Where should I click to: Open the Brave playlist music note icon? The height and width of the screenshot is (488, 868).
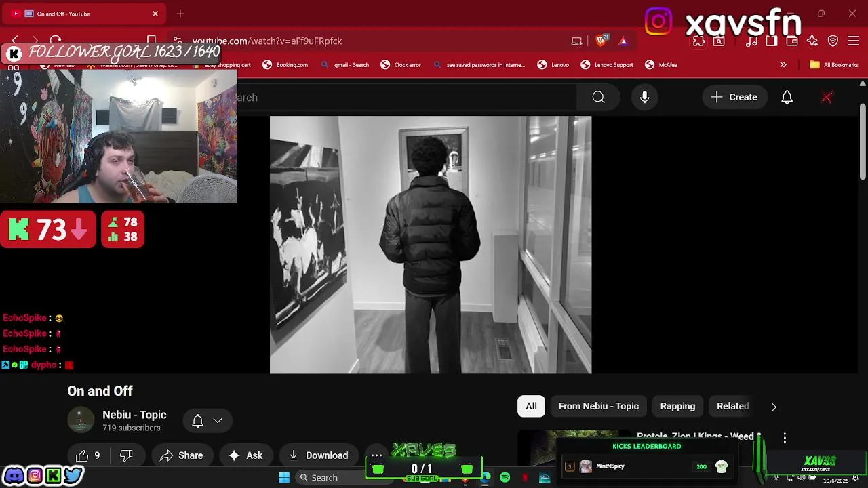(751, 41)
